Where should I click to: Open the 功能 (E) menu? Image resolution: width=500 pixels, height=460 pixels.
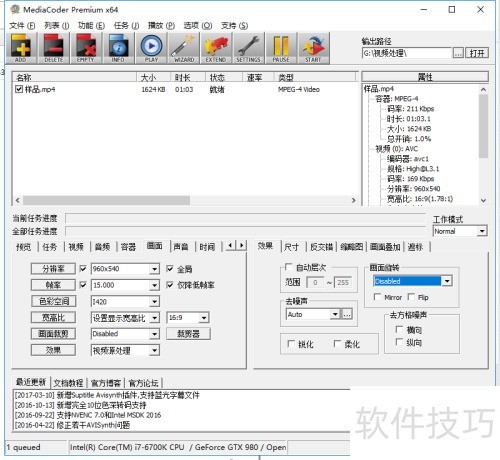[x=91, y=25]
